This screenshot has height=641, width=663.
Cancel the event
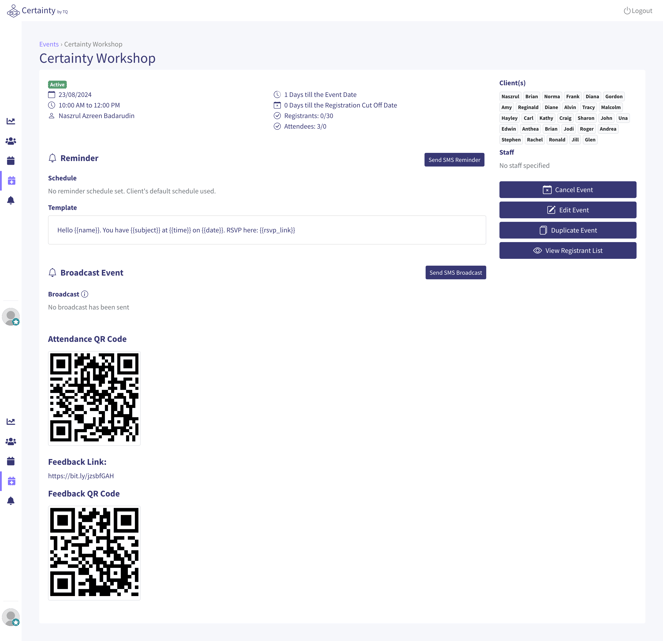[x=567, y=189]
